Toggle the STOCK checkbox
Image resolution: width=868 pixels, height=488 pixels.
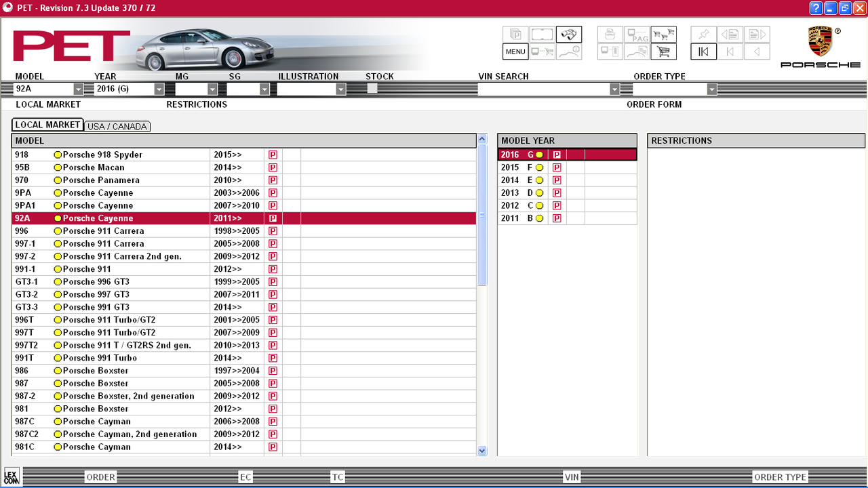[372, 88]
